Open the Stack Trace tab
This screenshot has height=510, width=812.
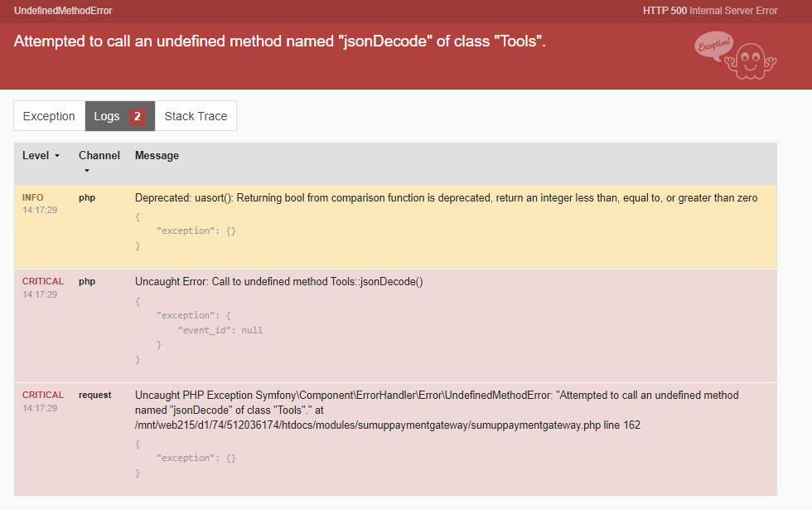[x=196, y=116]
